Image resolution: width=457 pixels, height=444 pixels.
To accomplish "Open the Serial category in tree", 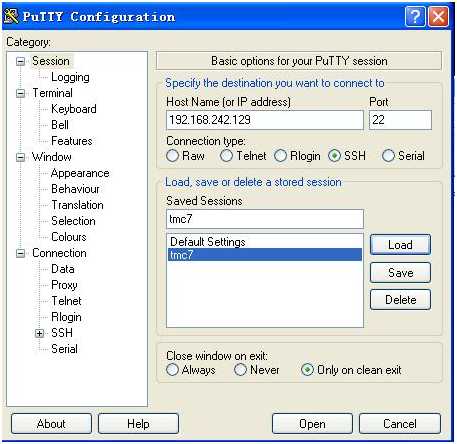I will [64, 349].
